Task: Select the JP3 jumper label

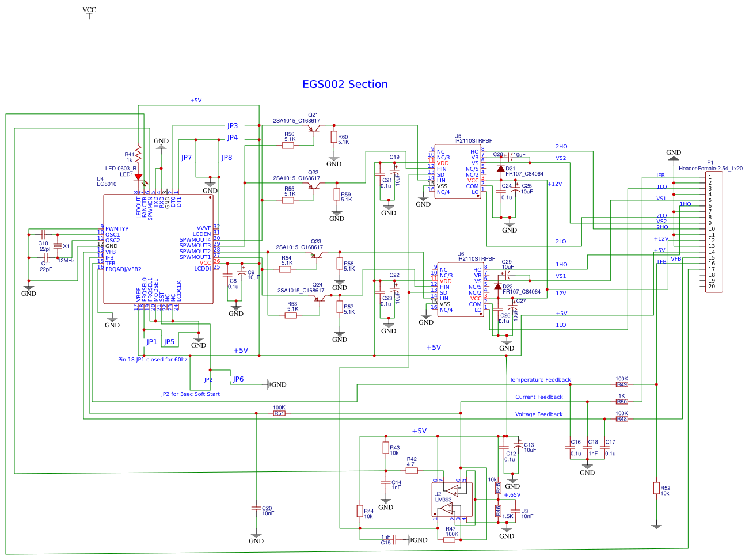Action: coord(233,125)
